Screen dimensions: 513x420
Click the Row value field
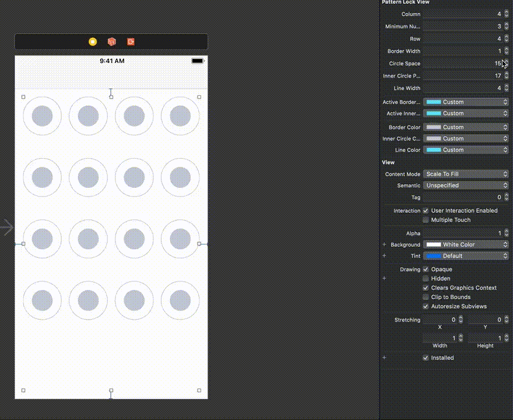(463, 38)
